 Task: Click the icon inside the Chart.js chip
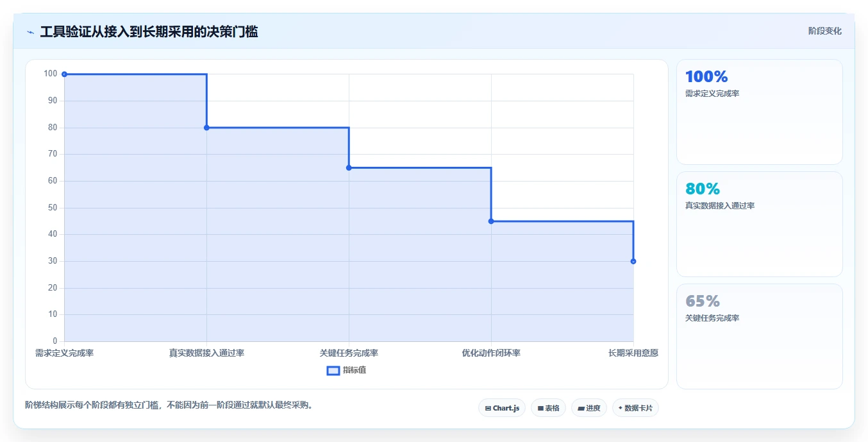pos(488,408)
